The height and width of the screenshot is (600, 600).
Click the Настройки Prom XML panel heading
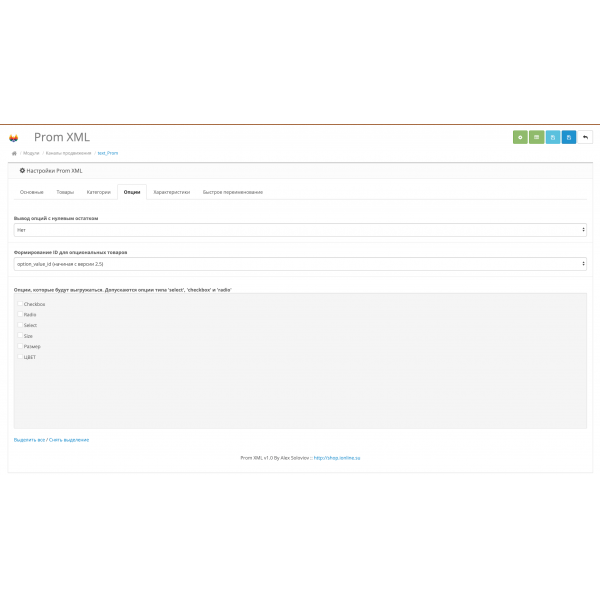pyautogui.click(x=51, y=171)
